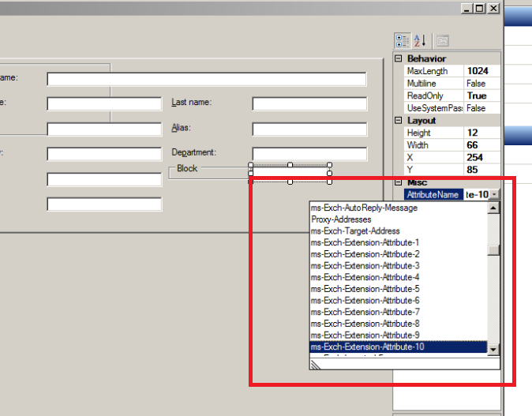Image resolution: width=532 pixels, height=416 pixels.
Task: Select the Last name label
Action: click(x=191, y=102)
